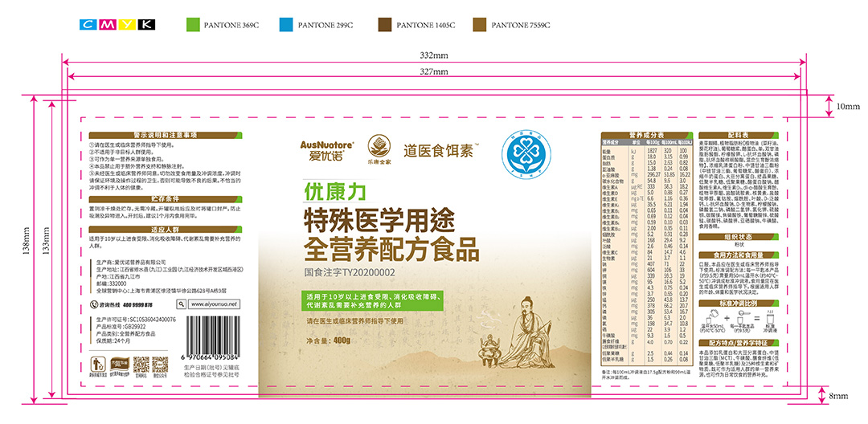This screenshot has height=424, width=868.
Task: Click the magenta M block in CMYK strip
Action: [x=108, y=24]
